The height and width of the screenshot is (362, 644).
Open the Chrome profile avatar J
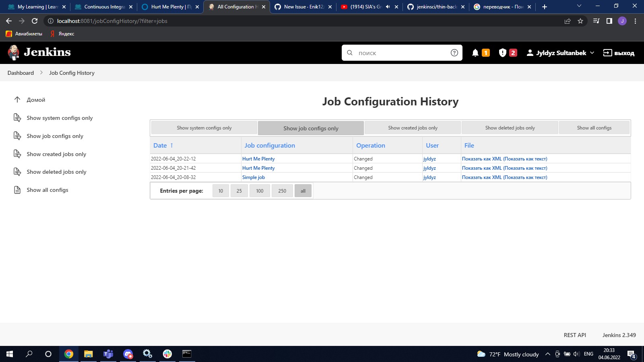coord(622,21)
